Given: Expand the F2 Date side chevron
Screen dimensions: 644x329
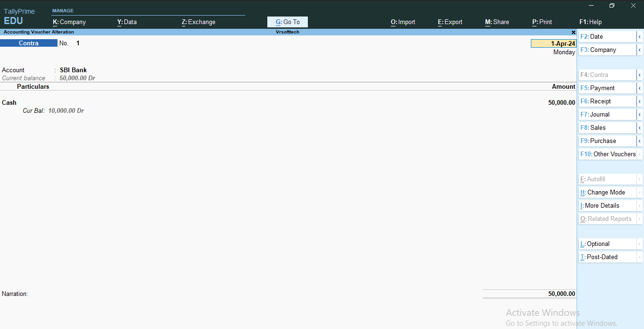Looking at the screenshot, I should tap(640, 36).
